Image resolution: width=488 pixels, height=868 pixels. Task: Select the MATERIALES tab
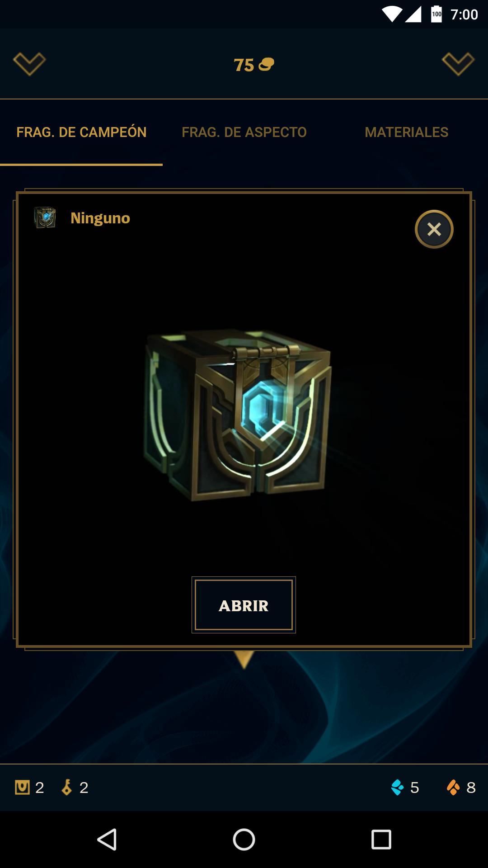point(407,132)
